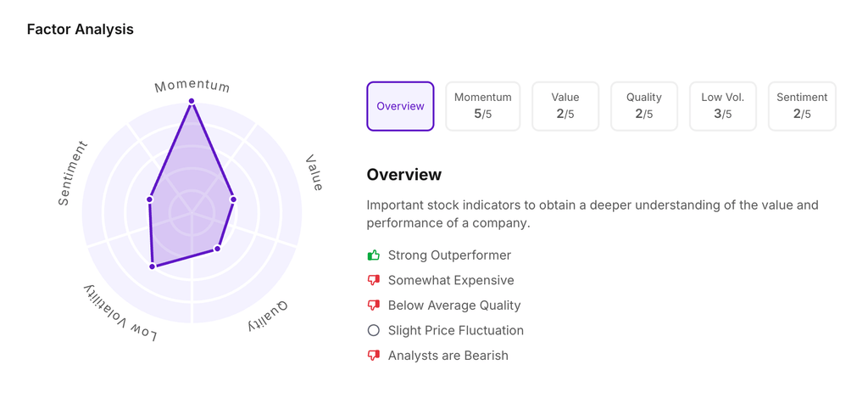Click the Low Volatility data point on radar
The height and width of the screenshot is (398, 868).
153,266
